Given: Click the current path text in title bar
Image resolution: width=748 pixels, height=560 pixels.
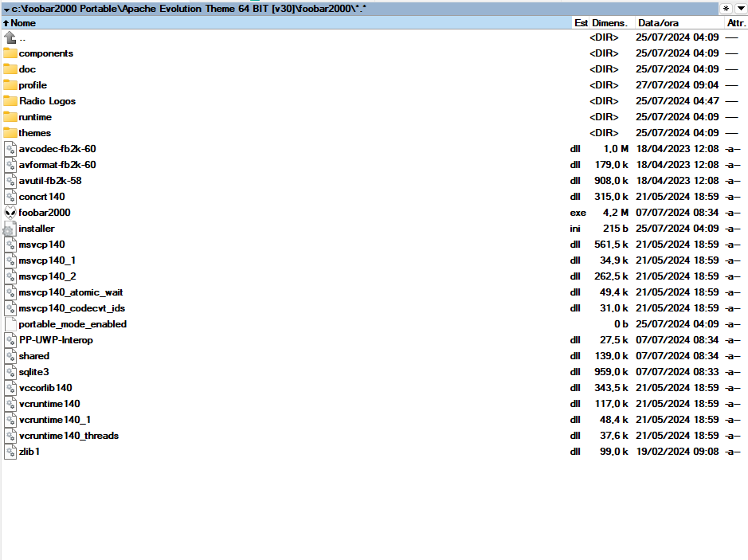Looking at the screenshot, I should pos(189,9).
